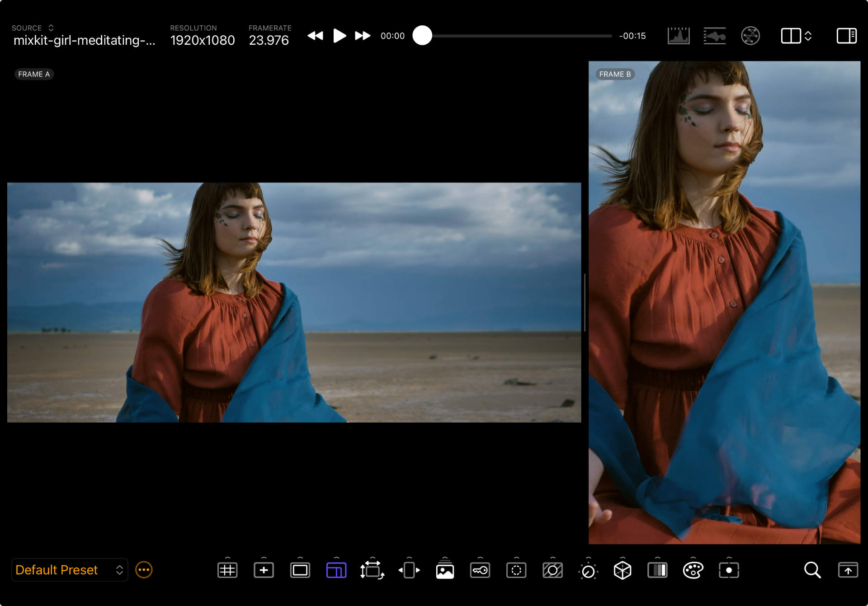Click the export upload icon

click(848, 570)
